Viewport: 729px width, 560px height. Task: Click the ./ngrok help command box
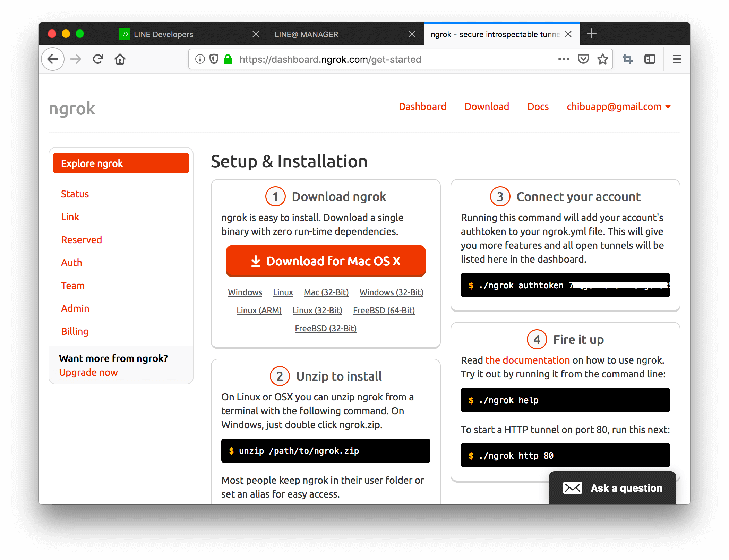[x=565, y=400]
